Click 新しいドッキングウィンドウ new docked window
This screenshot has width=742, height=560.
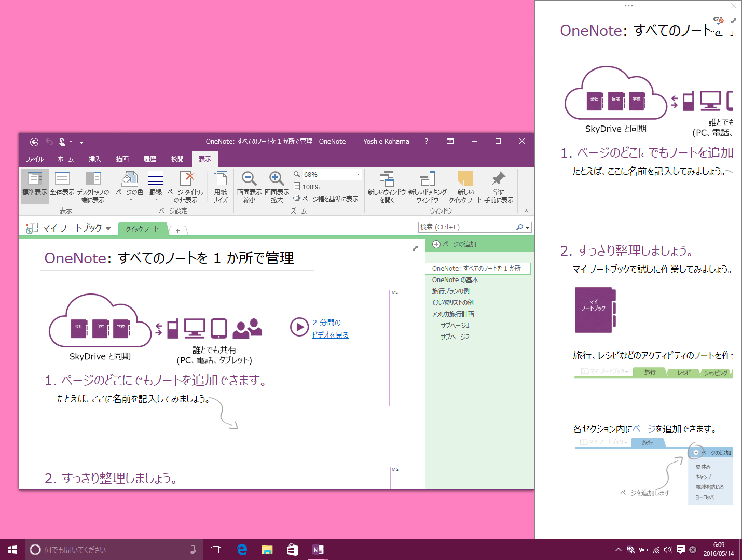[x=427, y=186]
